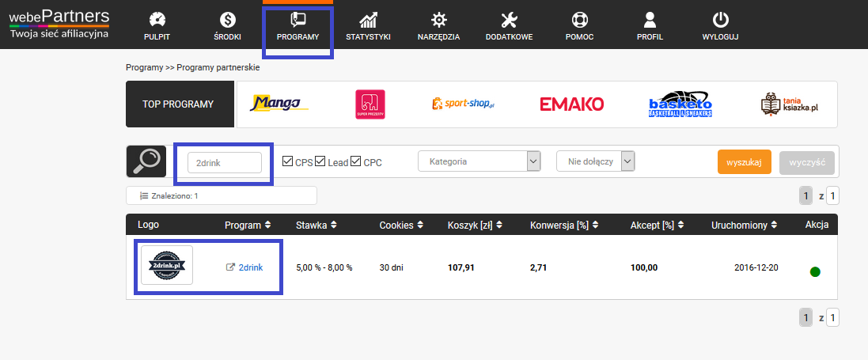Open the Pomoc lifebuoy icon
868x360 pixels.
(x=579, y=21)
